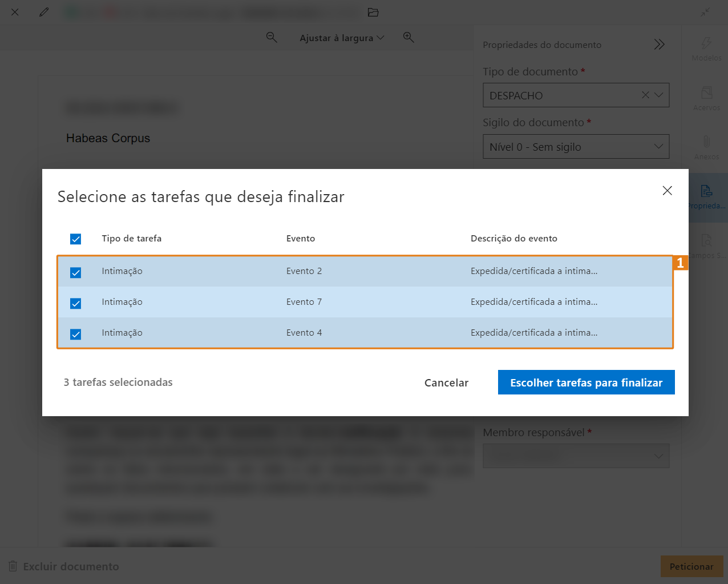Click the Cancelar button
728x584 pixels.
(446, 383)
